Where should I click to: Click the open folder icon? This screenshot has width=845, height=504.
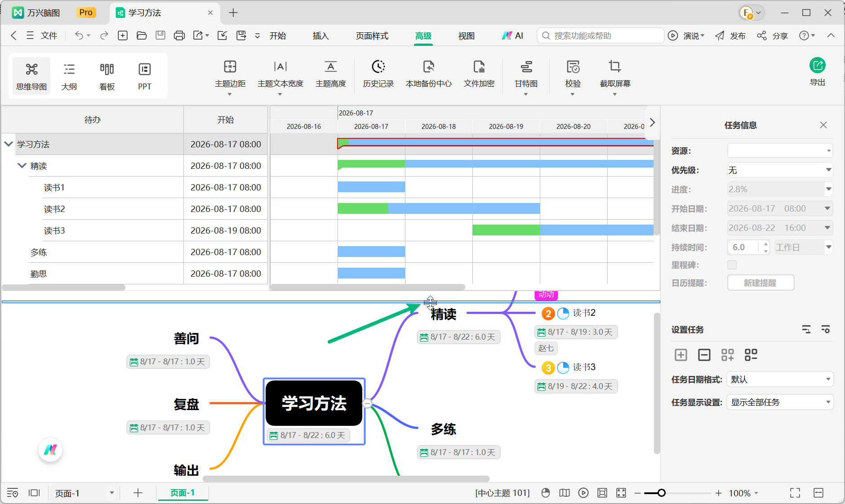[x=142, y=35]
